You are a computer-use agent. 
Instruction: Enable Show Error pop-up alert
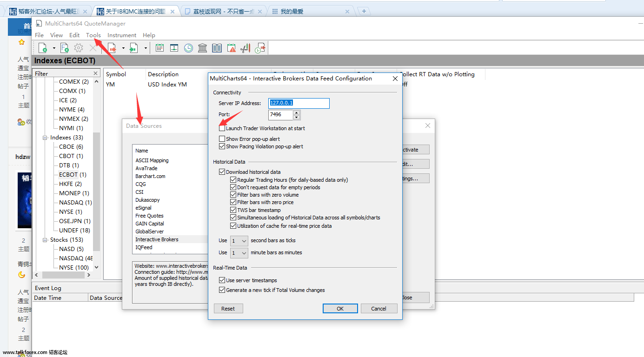click(x=222, y=139)
